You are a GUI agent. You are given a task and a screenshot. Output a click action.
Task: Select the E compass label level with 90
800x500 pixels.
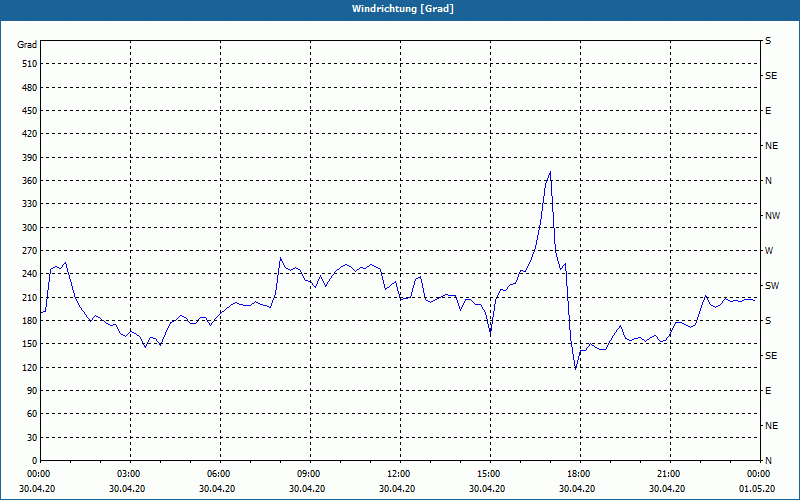click(x=768, y=391)
